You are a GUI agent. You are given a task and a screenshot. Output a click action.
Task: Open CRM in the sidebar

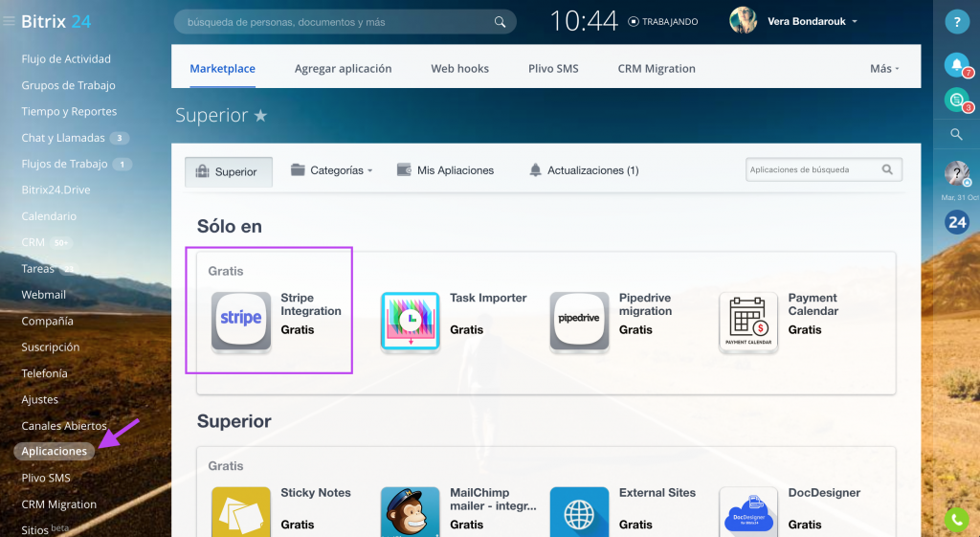(33, 242)
